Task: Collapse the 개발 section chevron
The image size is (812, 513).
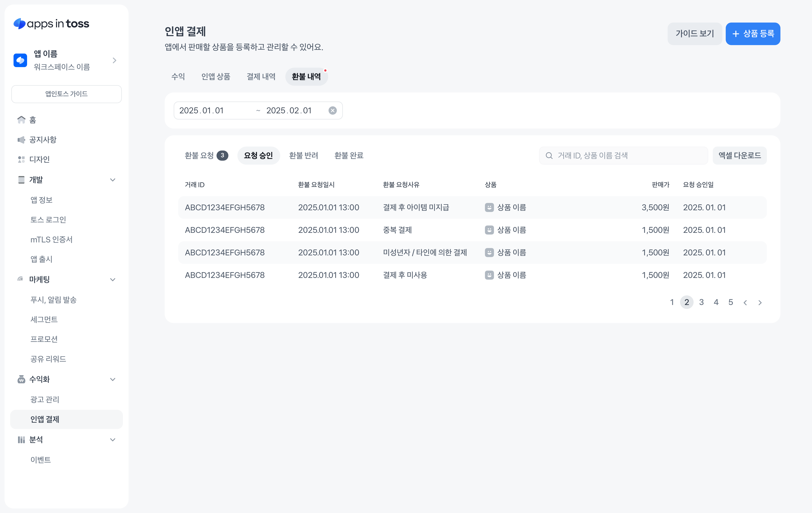Action: click(113, 180)
